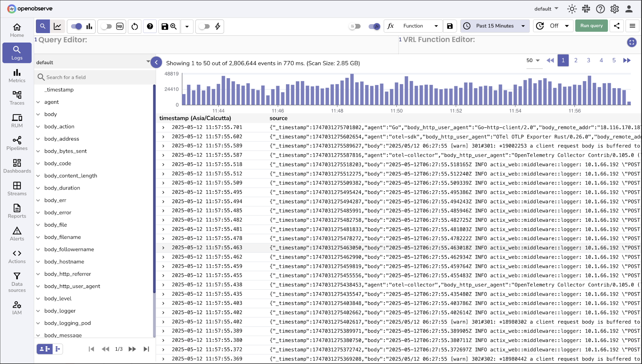Go to page 3 of results
642x364 pixels.
[588, 60]
